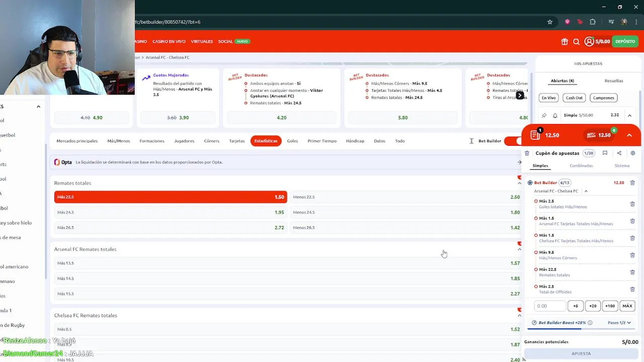Filter open bets by En Vivo
This screenshot has width=644, height=362.
click(x=548, y=98)
